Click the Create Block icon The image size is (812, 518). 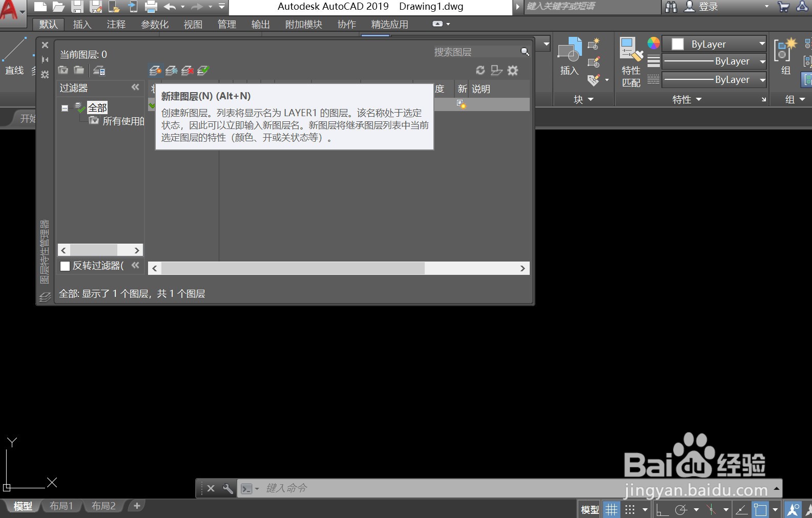pos(594,45)
